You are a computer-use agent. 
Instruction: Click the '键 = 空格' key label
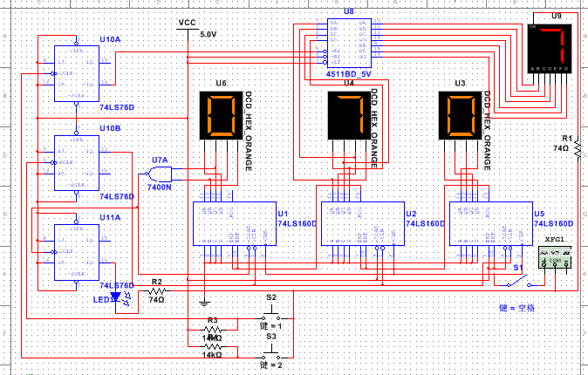click(516, 308)
